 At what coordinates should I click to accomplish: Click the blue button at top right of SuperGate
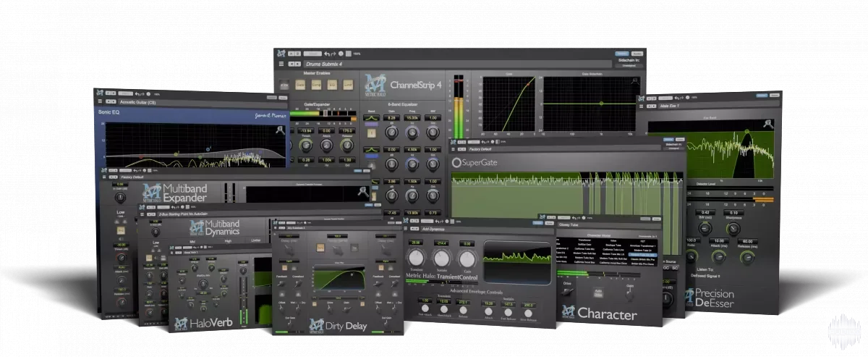[667, 140]
